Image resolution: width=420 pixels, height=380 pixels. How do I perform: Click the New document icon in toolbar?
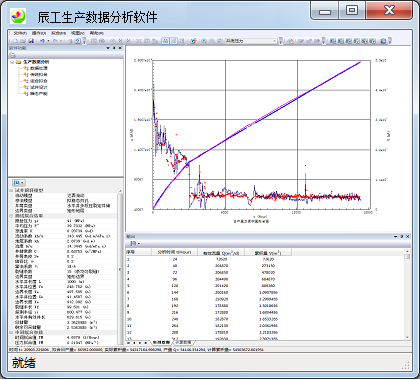(15, 41)
